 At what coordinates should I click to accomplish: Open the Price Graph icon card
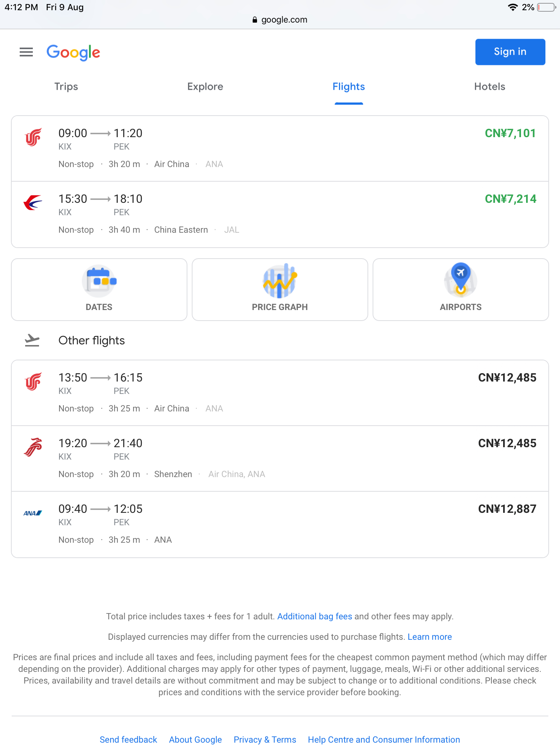point(280,290)
